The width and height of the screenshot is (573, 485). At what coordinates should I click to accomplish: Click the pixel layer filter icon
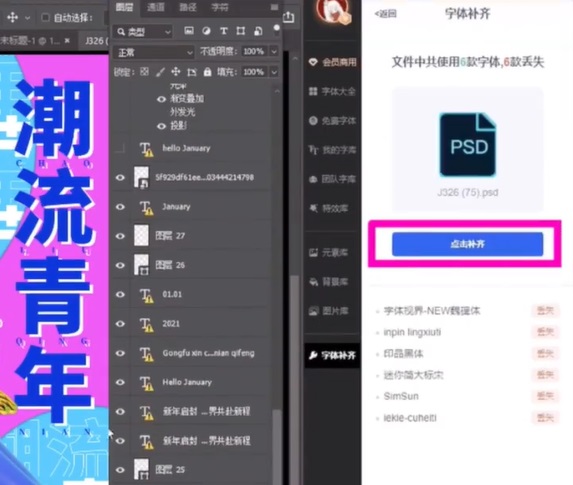tap(189, 31)
